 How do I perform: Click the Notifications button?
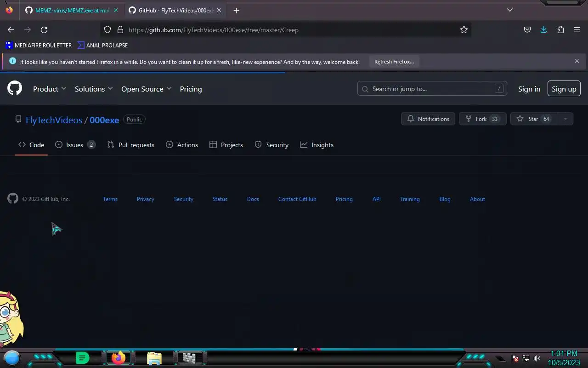pos(428,119)
